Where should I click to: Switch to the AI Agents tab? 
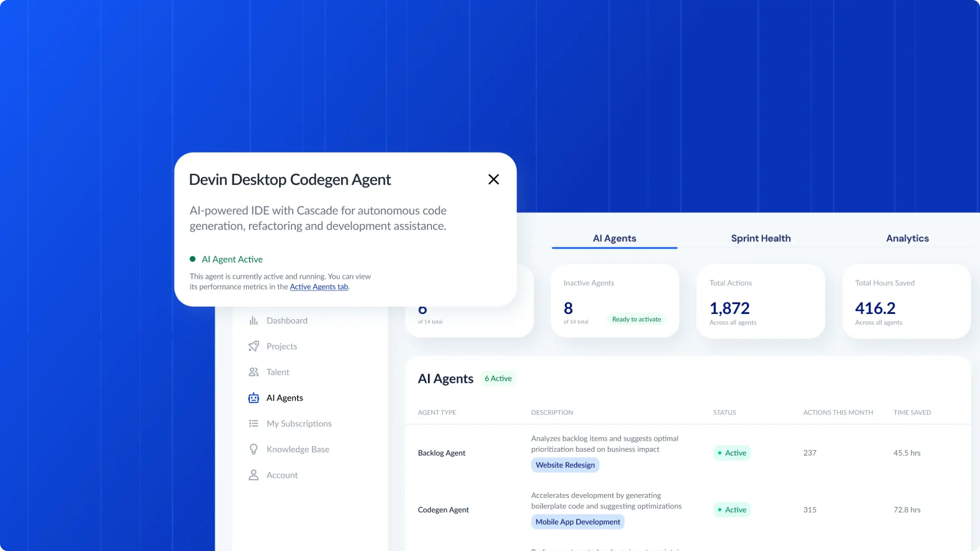click(x=615, y=238)
